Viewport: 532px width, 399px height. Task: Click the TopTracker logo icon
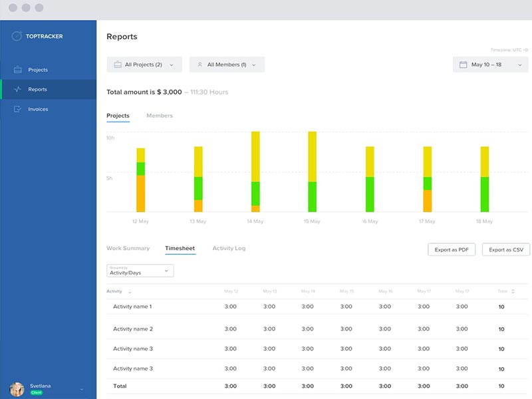[17, 37]
